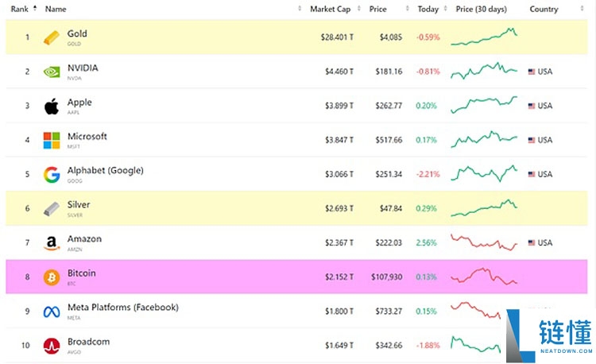Click the USA flag in Microsoft row
Screen dimensions: 596x364
tap(532, 140)
